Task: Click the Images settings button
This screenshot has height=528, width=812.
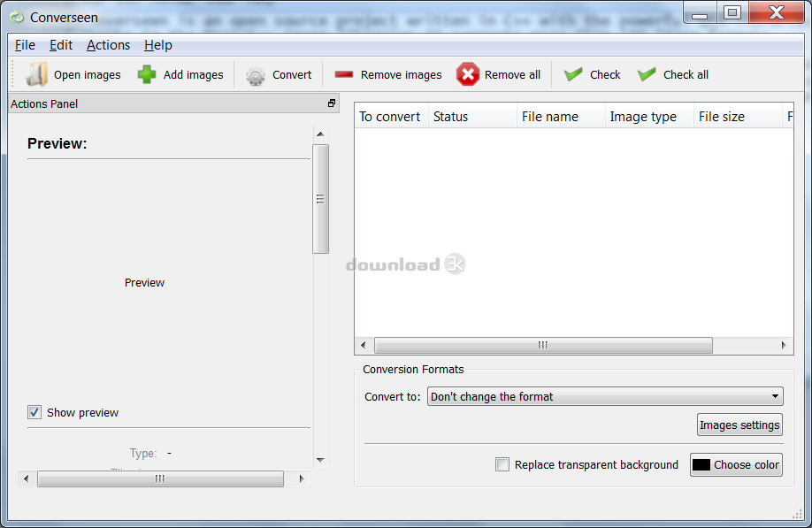Action: point(739,425)
